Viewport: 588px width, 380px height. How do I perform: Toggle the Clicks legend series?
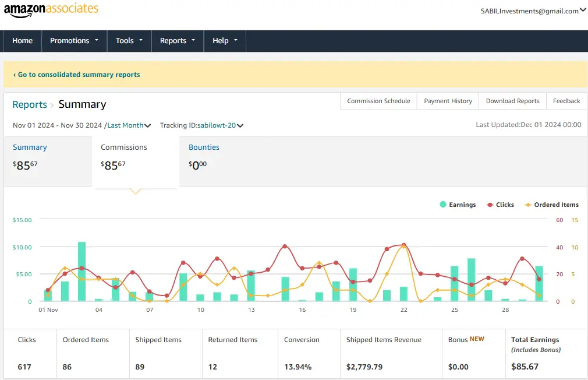(500, 205)
